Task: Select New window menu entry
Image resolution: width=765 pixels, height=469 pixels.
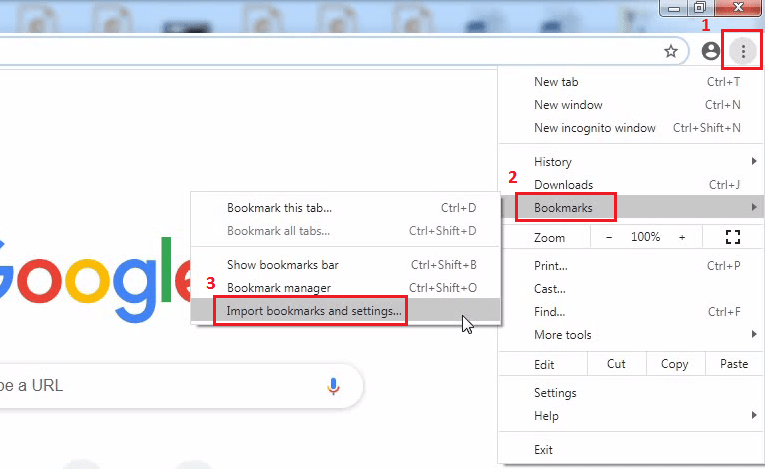Action: pyautogui.click(x=632, y=105)
